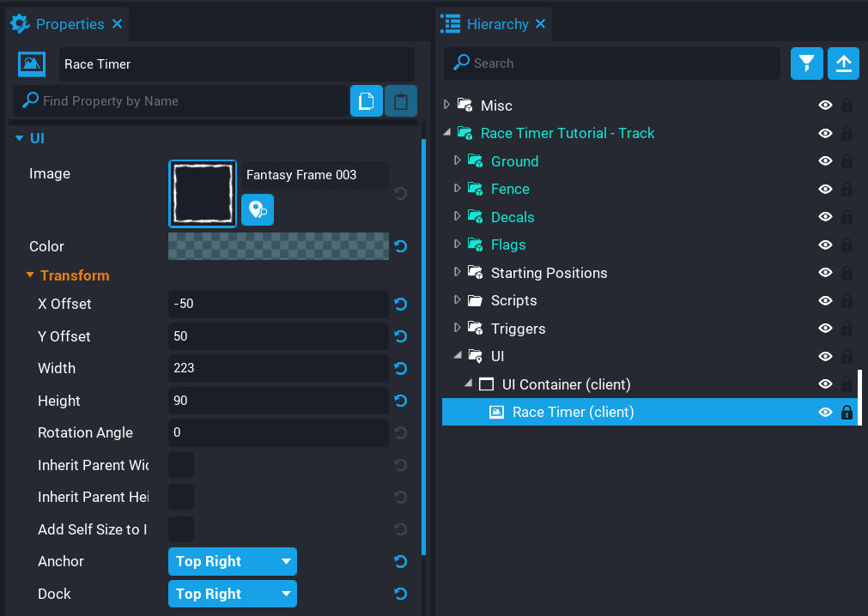Viewport: 868px width, 616px height.
Task: Tick the Add Self Size checkbox
Action: (x=181, y=529)
